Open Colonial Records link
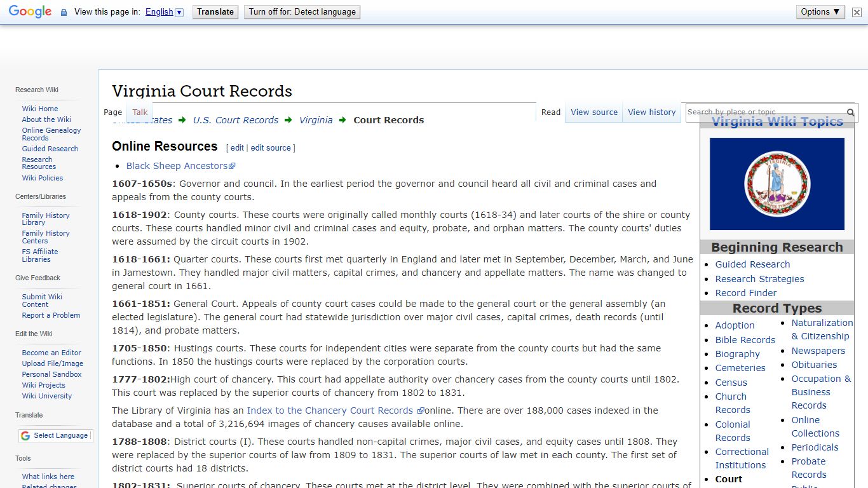The width and height of the screenshot is (868, 488). coord(733,431)
